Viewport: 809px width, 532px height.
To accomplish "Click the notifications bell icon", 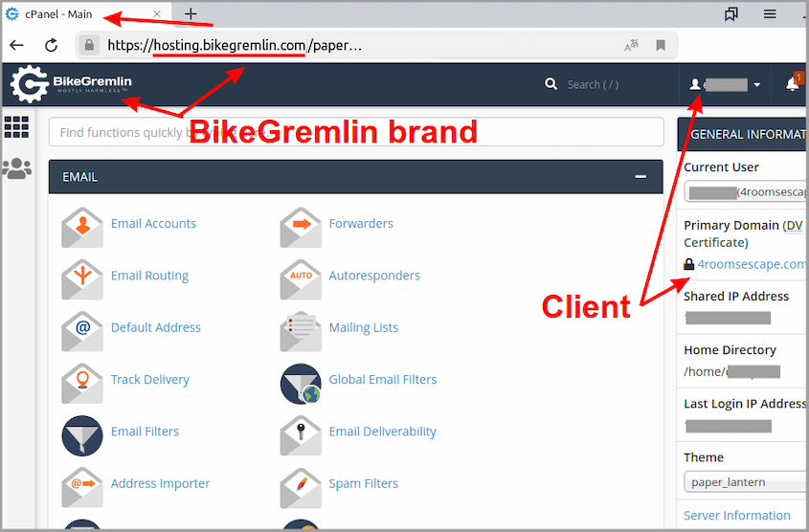I will (x=793, y=84).
